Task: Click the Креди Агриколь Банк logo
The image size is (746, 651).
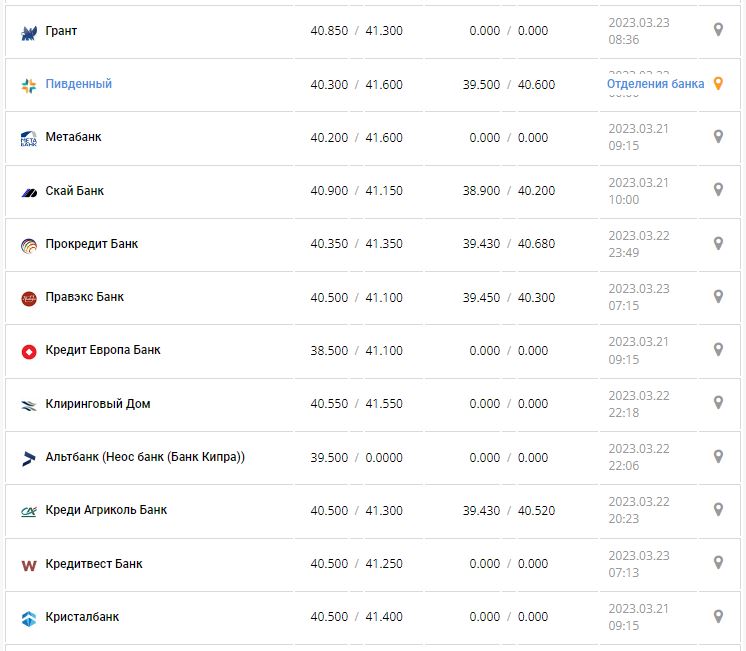Action: coord(29,511)
